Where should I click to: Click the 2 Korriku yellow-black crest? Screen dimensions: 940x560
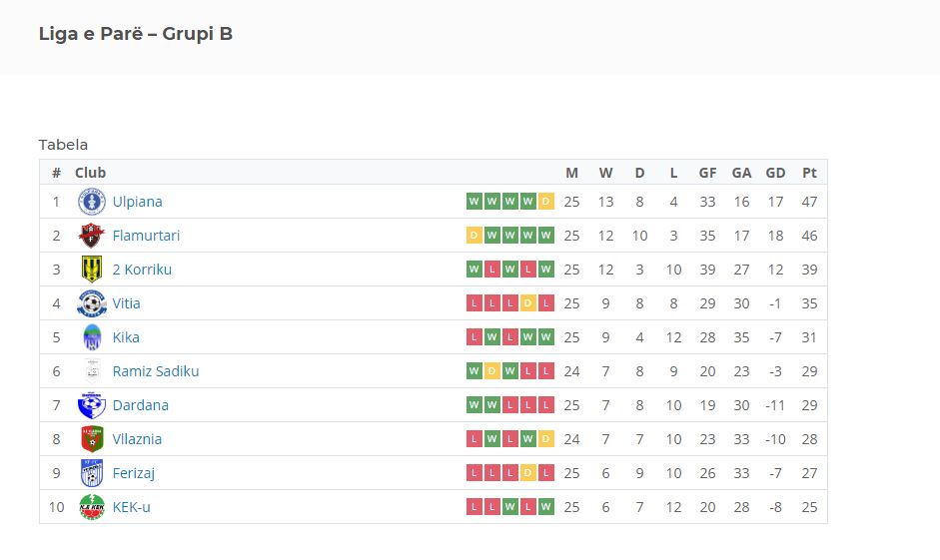coord(92,269)
